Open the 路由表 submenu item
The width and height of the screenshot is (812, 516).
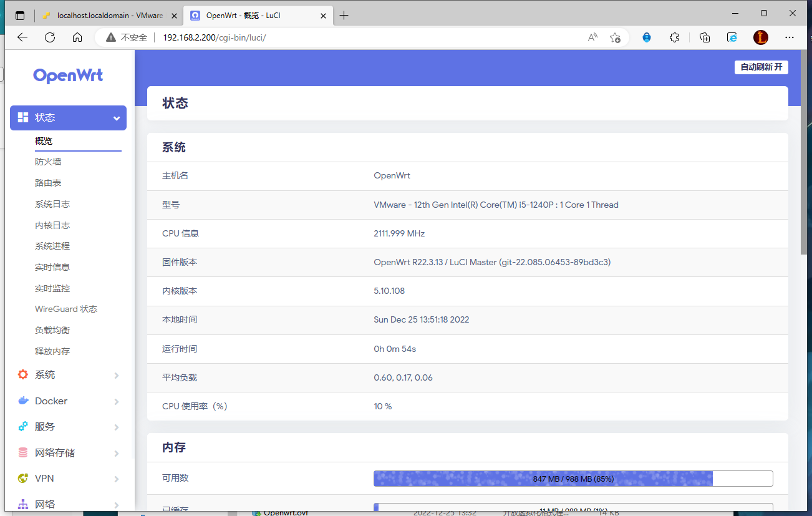[x=48, y=183]
